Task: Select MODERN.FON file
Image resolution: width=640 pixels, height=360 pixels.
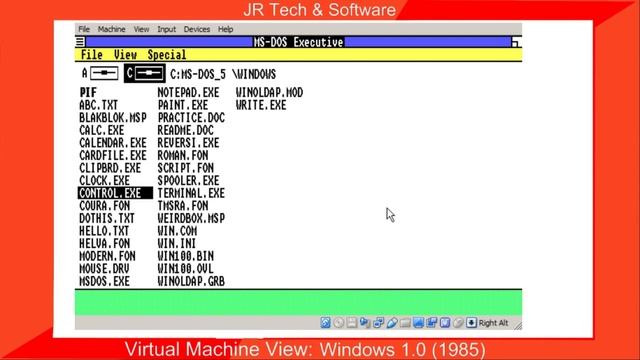Action: pyautogui.click(x=107, y=256)
